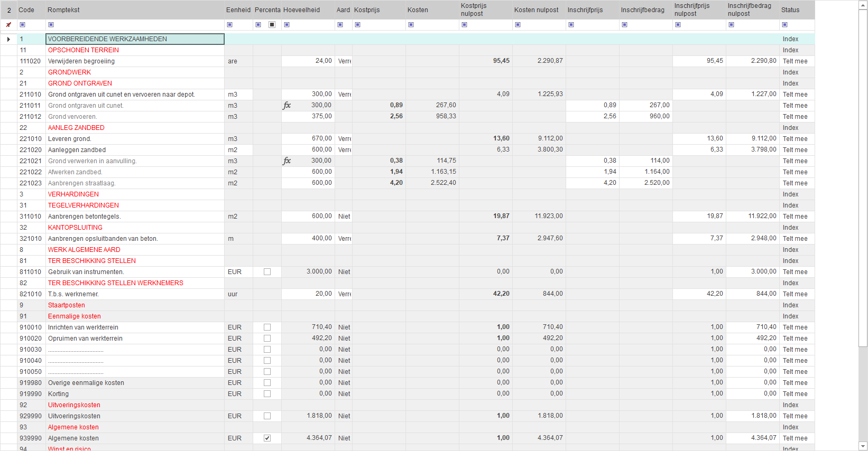
Task: Open the filter operator icon under Inschrijfprijs nulpost
Action: [x=678, y=25]
